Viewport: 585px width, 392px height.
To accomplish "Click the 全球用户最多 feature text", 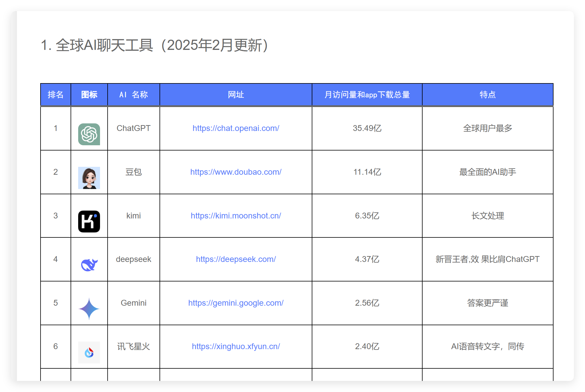I will (488, 128).
